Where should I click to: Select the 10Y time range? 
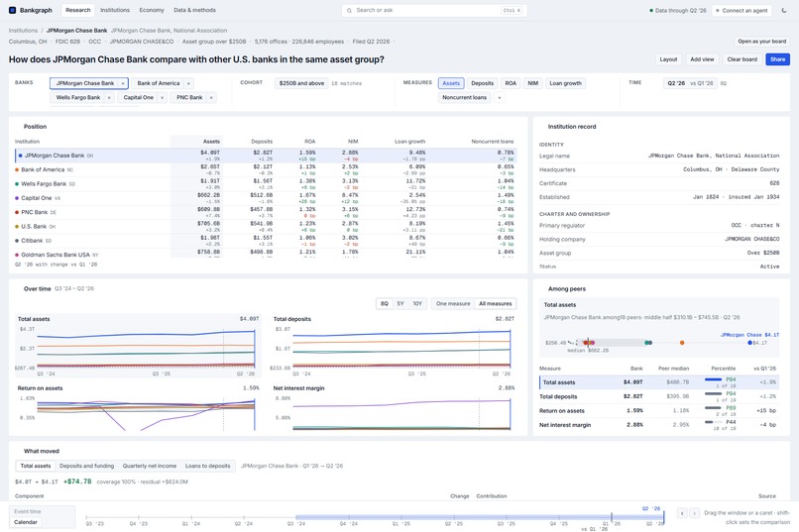[417, 304]
